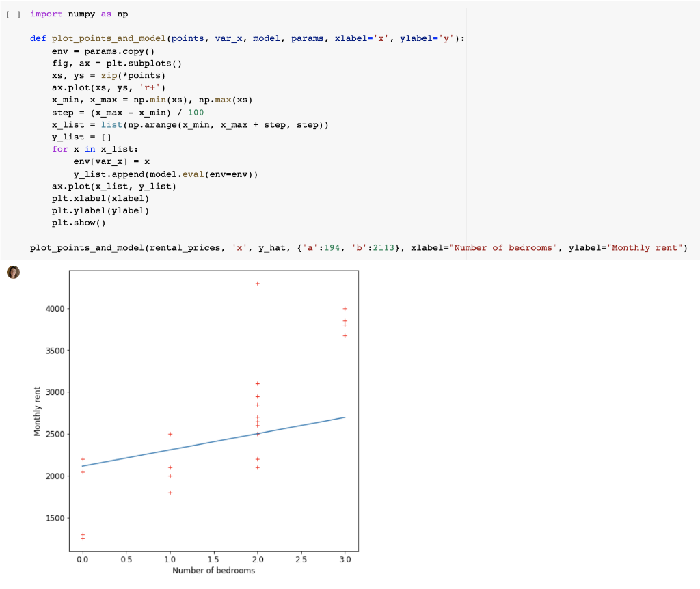Select the params dictionary value 2113
This screenshot has width=700, height=589.
coord(384,247)
